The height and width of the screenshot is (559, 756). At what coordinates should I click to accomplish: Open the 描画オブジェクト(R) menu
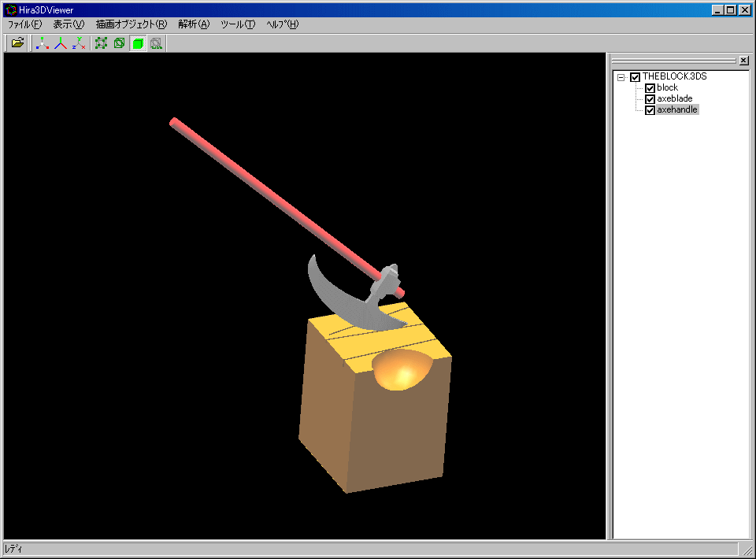pyautogui.click(x=132, y=24)
